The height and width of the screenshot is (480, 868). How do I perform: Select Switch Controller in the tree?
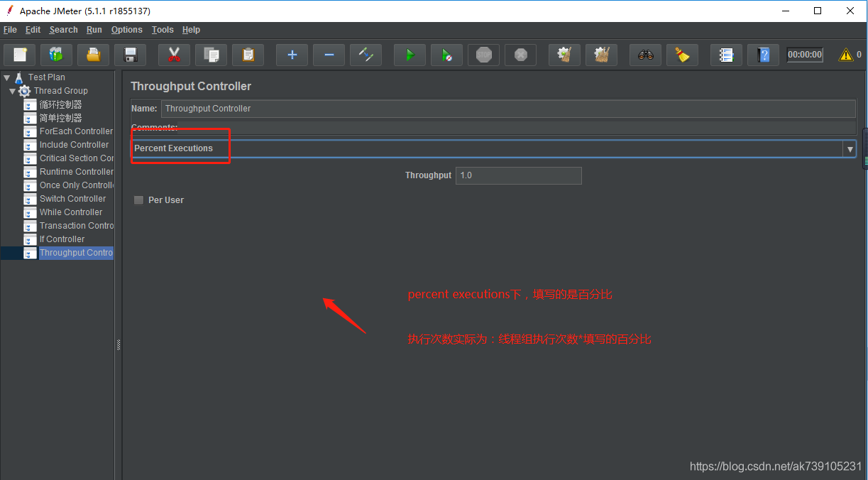click(73, 199)
